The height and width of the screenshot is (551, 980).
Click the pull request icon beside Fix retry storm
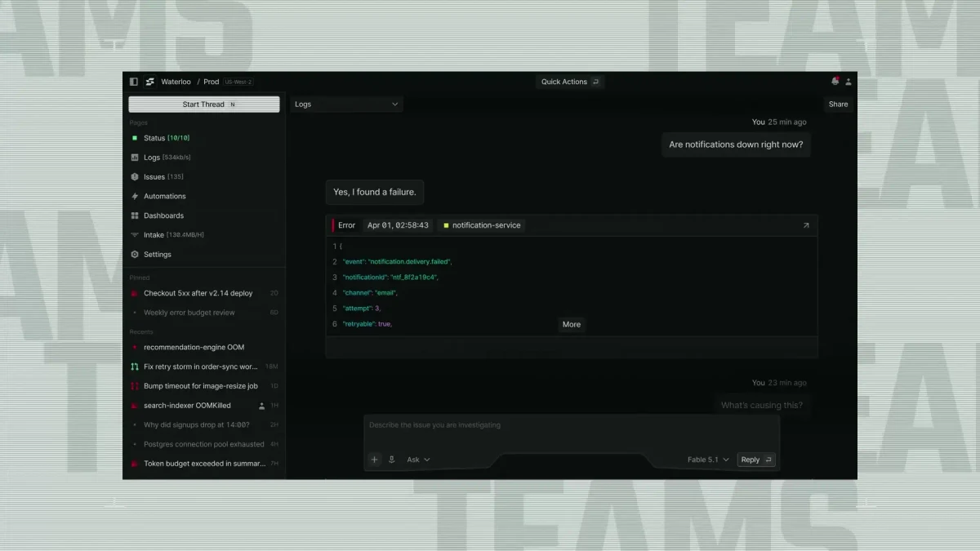coord(135,367)
